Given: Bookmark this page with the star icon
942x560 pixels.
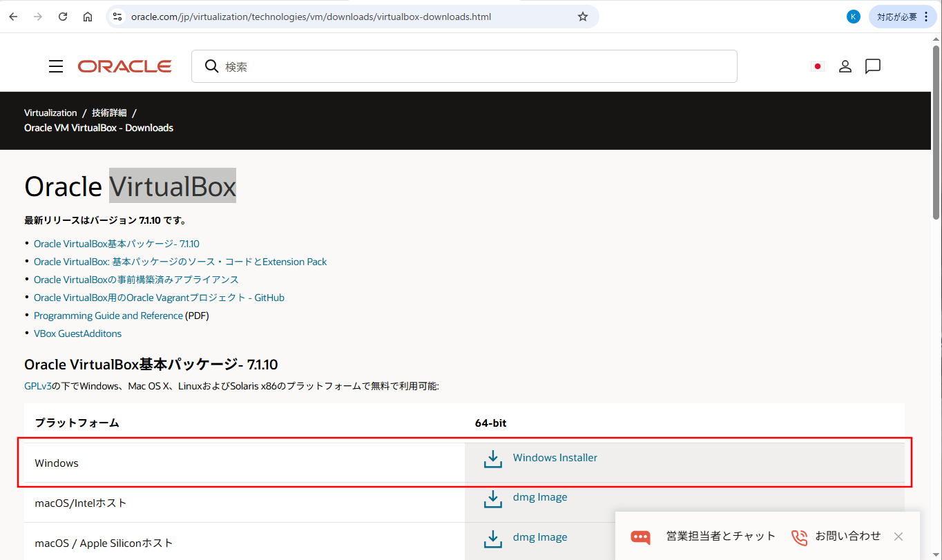Looking at the screenshot, I should [583, 17].
